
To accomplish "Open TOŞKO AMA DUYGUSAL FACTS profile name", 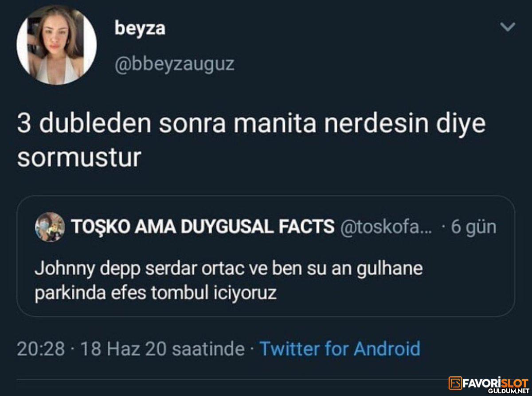I will click(203, 227).
